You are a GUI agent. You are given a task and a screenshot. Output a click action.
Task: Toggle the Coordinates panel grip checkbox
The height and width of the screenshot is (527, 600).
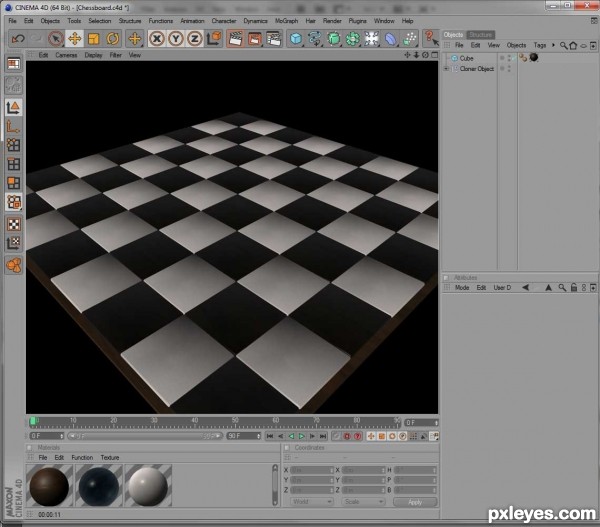pos(287,447)
